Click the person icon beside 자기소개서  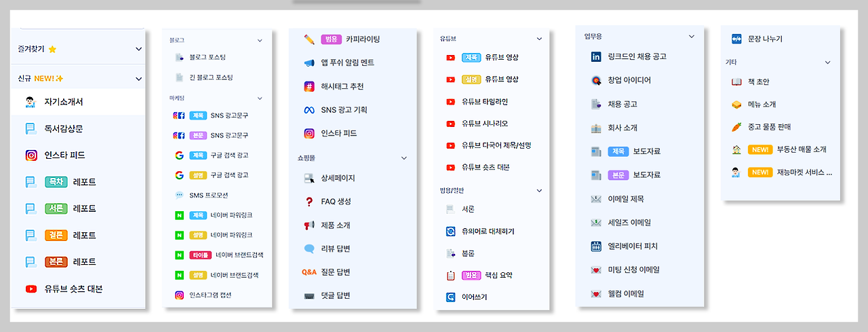tap(31, 102)
